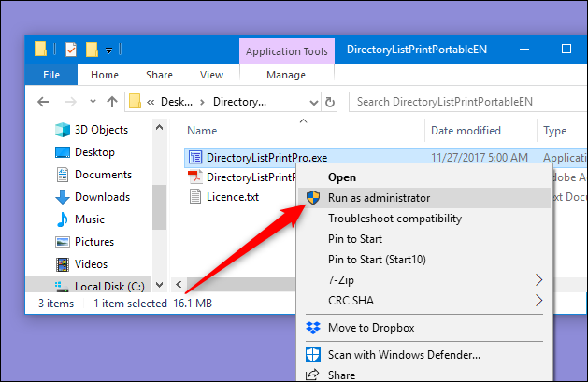Click the Properties checkmark quick-access icon
This screenshot has height=382, width=588.
point(71,50)
